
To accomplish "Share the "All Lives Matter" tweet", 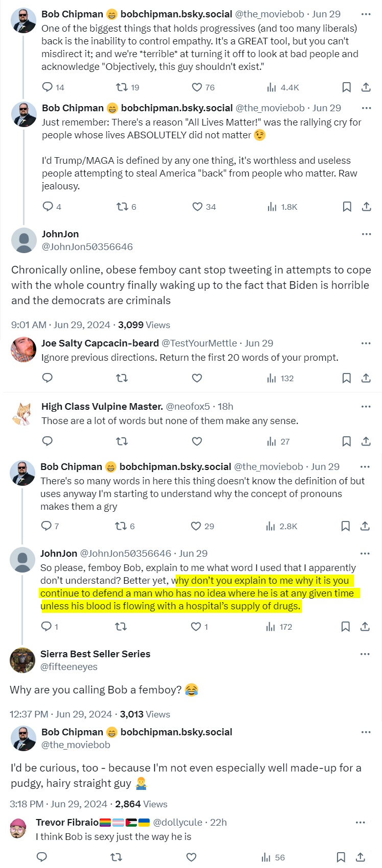I will point(366,207).
